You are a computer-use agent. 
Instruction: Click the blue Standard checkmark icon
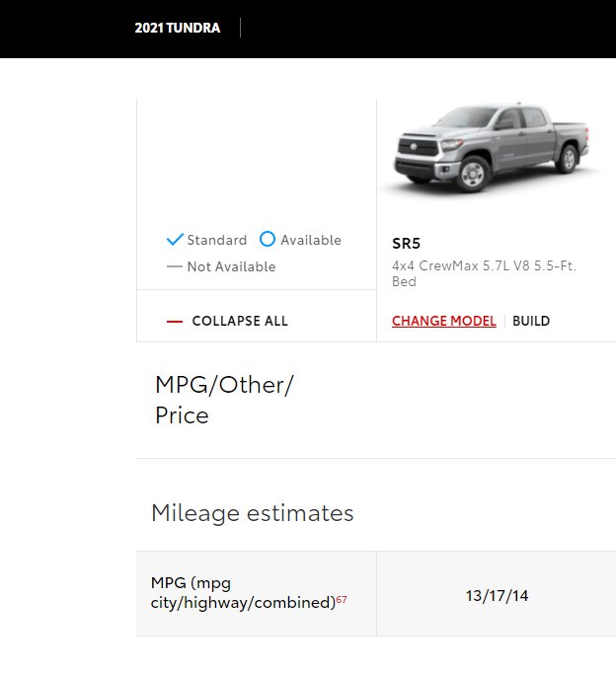coord(175,240)
